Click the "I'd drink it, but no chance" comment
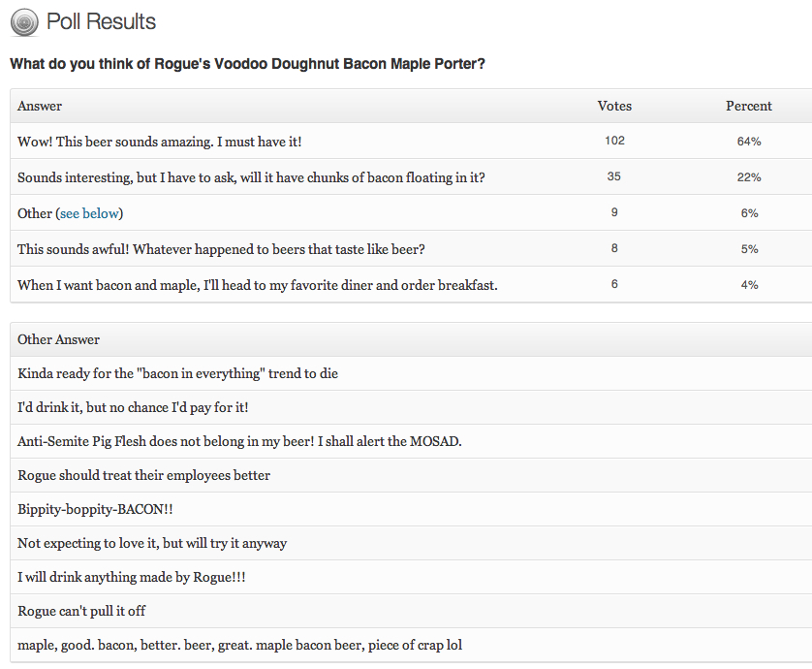The height and width of the screenshot is (669, 812). 140,407
